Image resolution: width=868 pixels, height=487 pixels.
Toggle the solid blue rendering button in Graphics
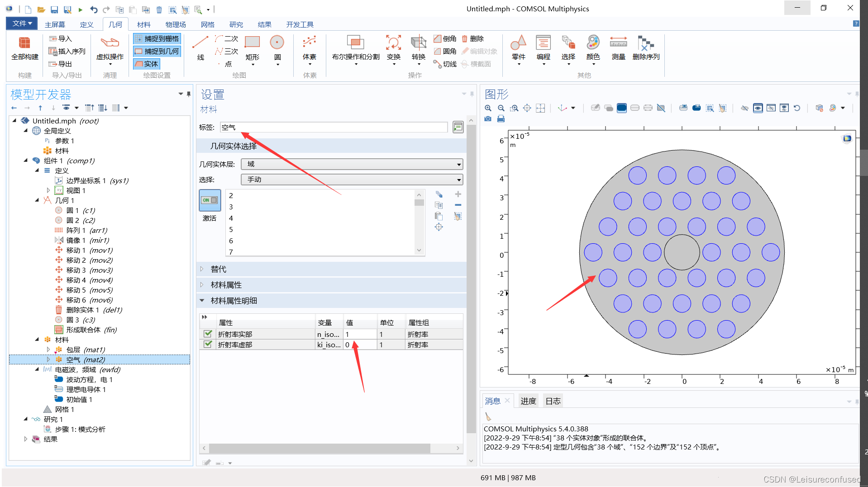(x=622, y=108)
